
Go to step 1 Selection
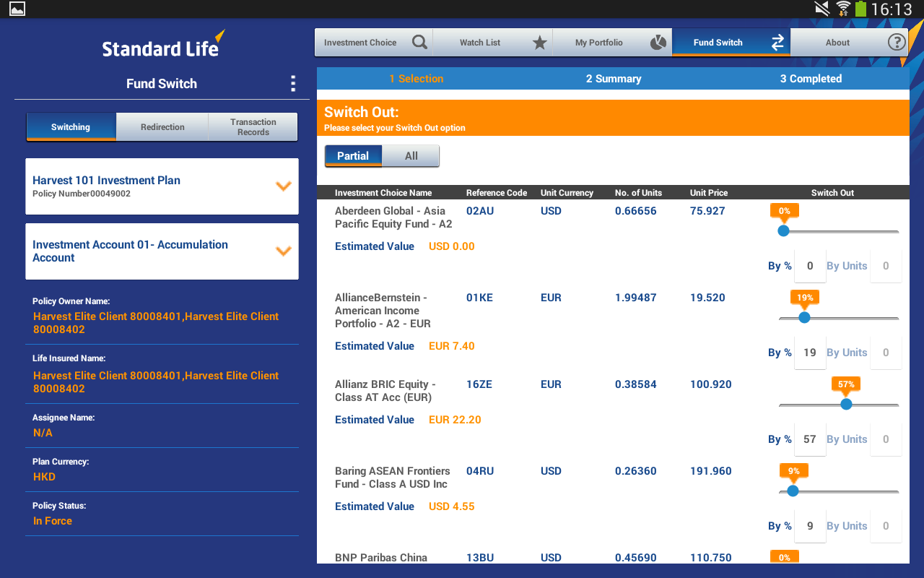pos(416,79)
